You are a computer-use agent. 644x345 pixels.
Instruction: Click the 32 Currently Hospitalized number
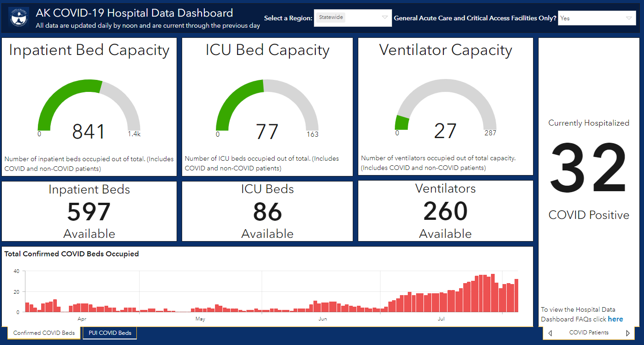[589, 169]
